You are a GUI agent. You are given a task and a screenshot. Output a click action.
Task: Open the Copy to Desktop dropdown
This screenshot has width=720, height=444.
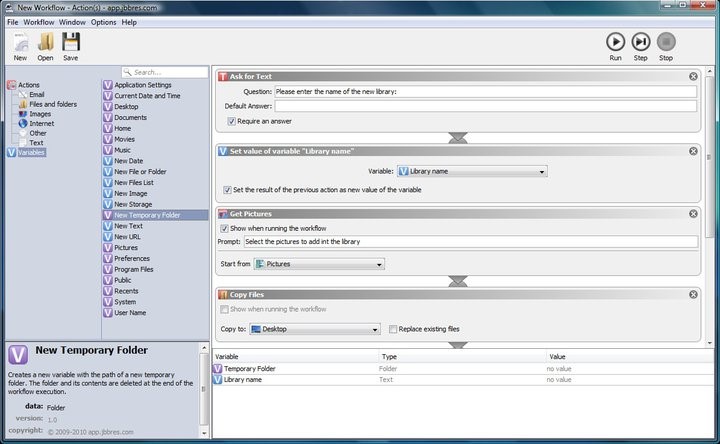tap(314, 329)
